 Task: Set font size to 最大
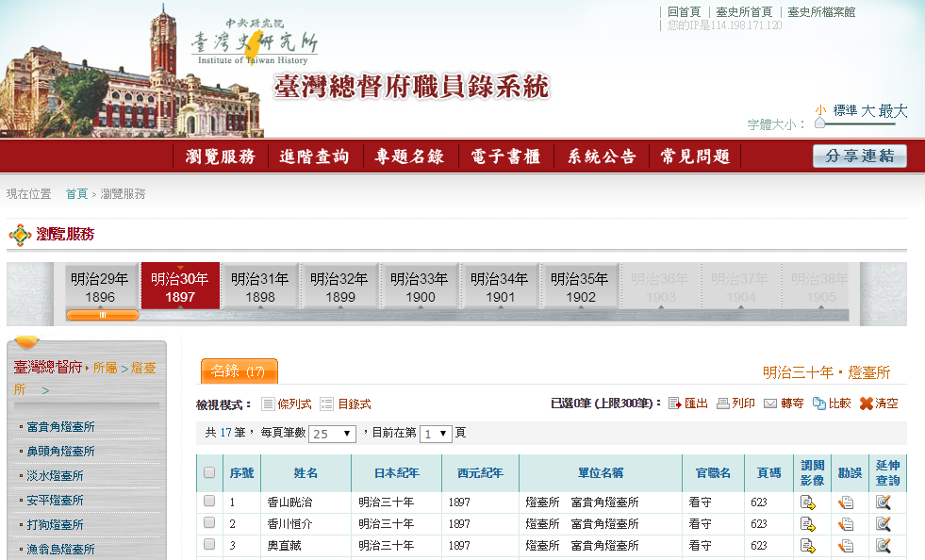893,111
